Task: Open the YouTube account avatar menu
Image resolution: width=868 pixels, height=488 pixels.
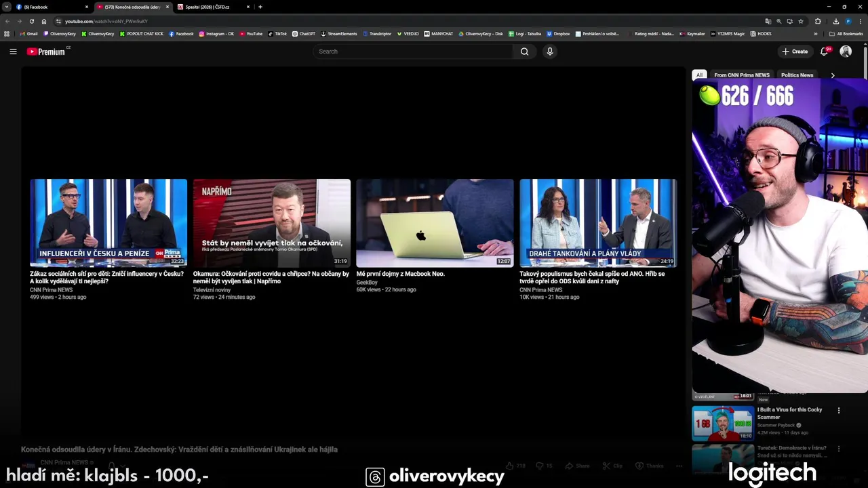Action: pos(846,52)
